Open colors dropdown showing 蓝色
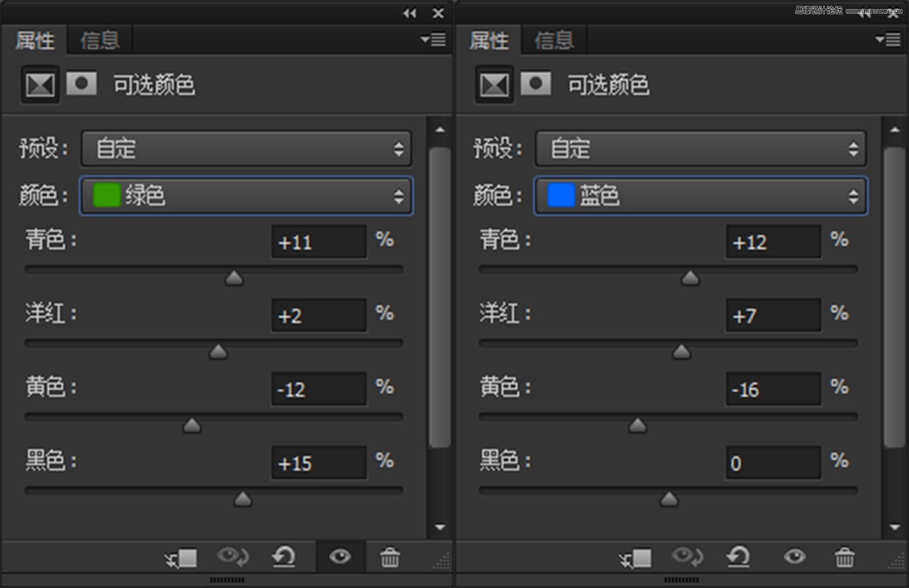 coord(700,196)
